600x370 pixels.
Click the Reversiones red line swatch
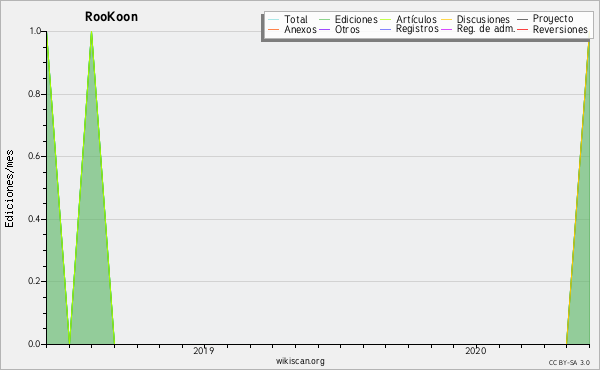[522, 29]
